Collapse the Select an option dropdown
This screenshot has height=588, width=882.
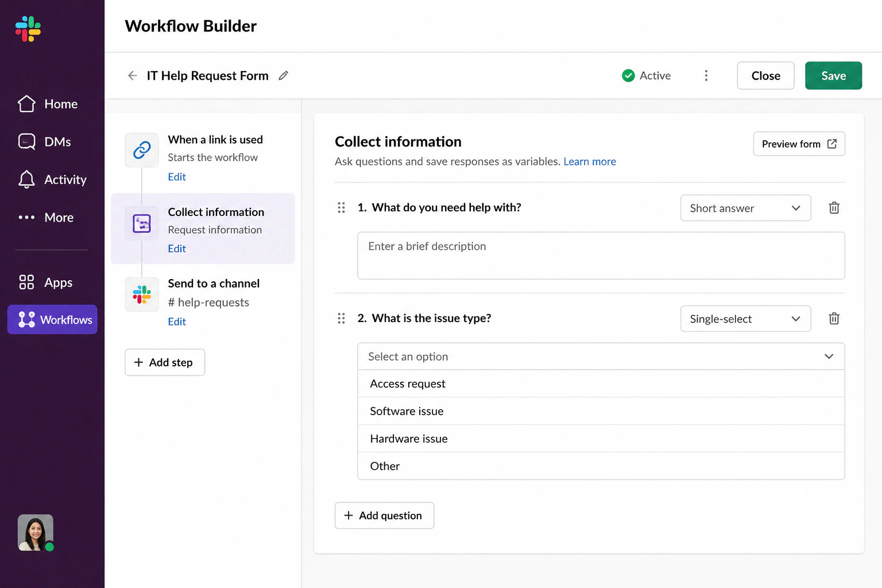coord(601,357)
